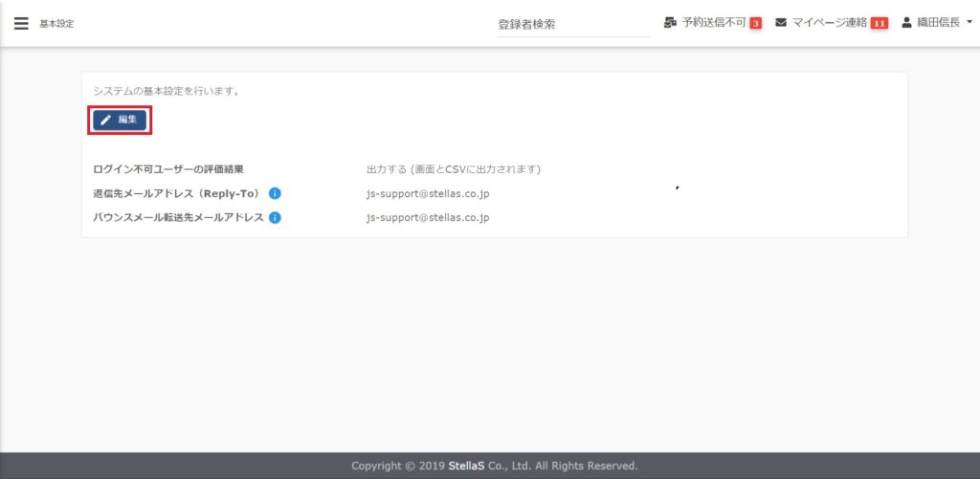Click the red badge showing 11
Image resolution: width=980 pixels, height=479 pixels.
(879, 23)
